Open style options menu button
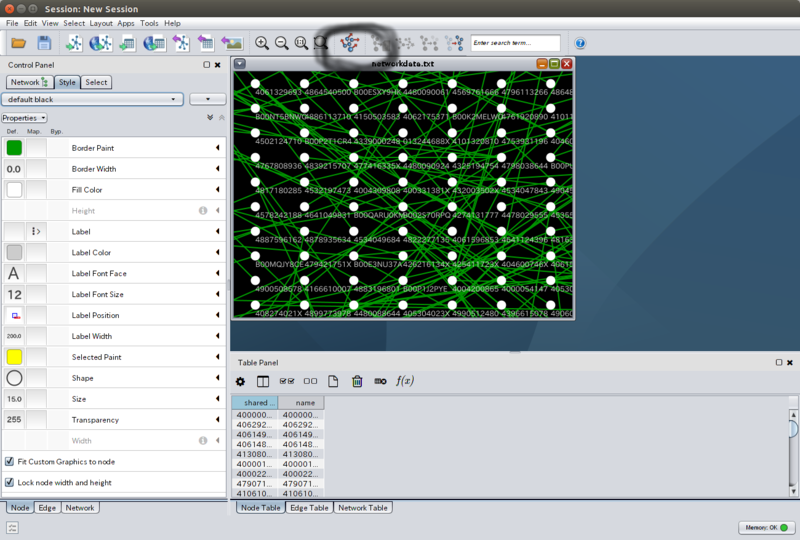This screenshot has width=800, height=540. [208, 99]
